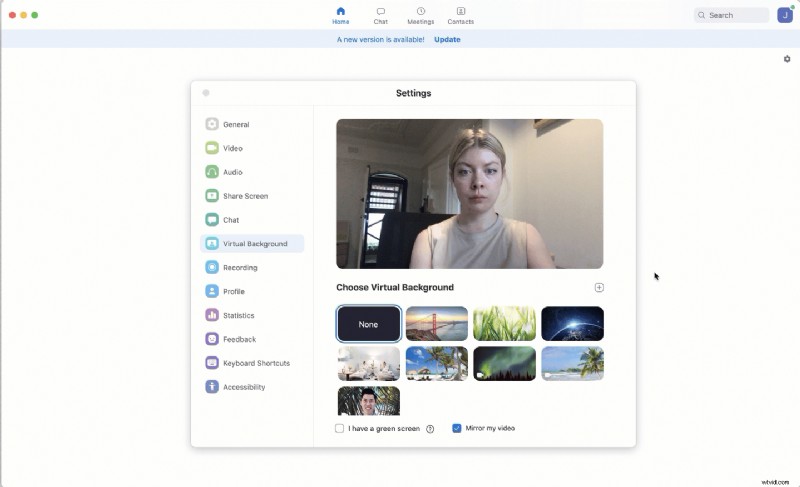
Task: Open the Audio headphone icon
Action: pos(212,172)
